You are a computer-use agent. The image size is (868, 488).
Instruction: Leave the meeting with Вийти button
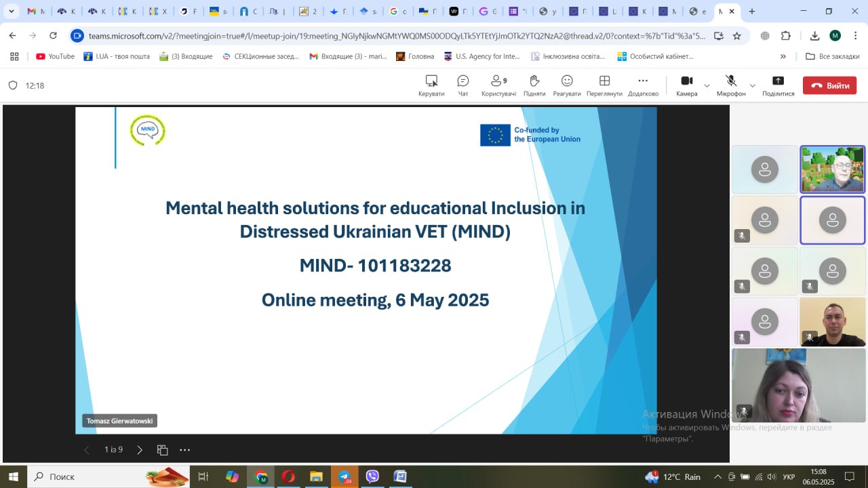coord(829,85)
